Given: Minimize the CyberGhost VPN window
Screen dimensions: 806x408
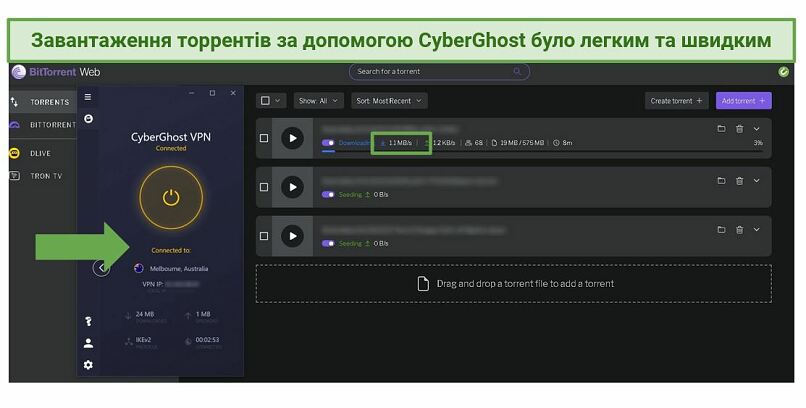Looking at the screenshot, I should pos(191,93).
